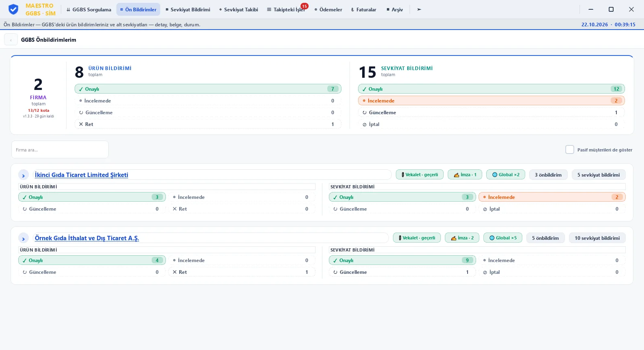Click İkinci Gıda Sevkiyat İncelemede bar with 2

click(552, 197)
